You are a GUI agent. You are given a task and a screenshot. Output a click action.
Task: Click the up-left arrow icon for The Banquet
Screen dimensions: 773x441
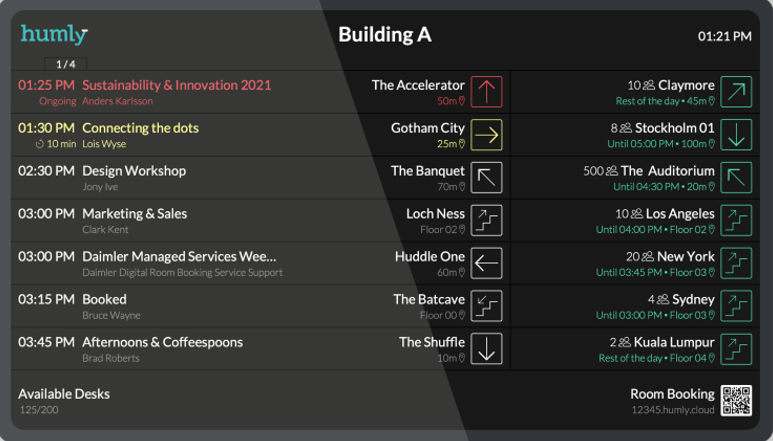486,177
